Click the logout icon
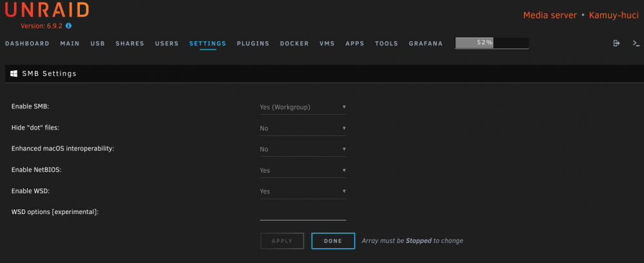Screen dimensions: 644x263 (616, 43)
